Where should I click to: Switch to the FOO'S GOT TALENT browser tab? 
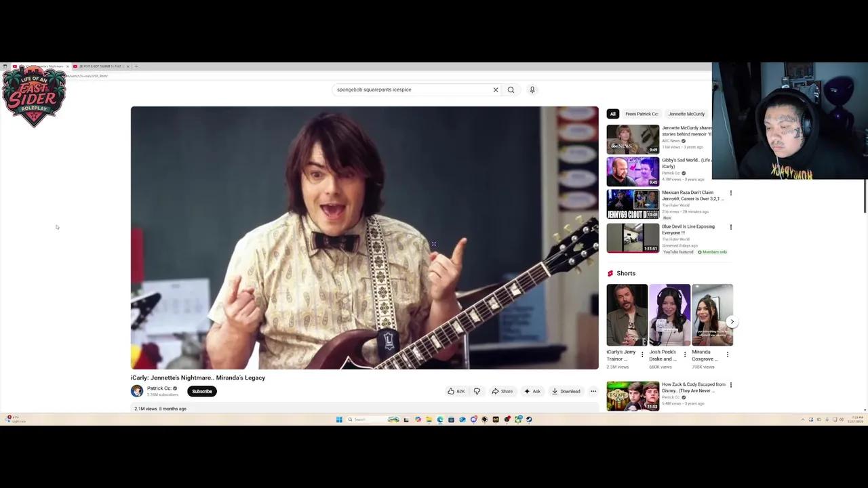point(100,66)
